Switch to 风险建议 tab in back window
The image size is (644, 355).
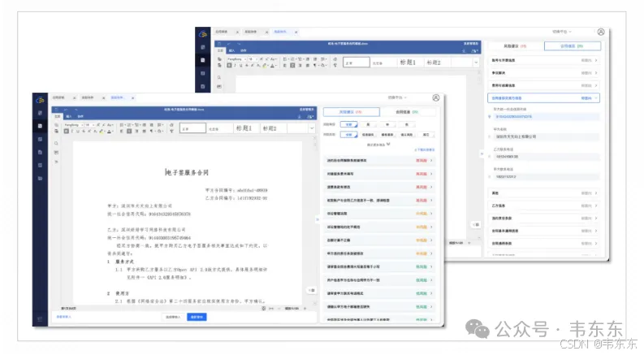tap(516, 46)
